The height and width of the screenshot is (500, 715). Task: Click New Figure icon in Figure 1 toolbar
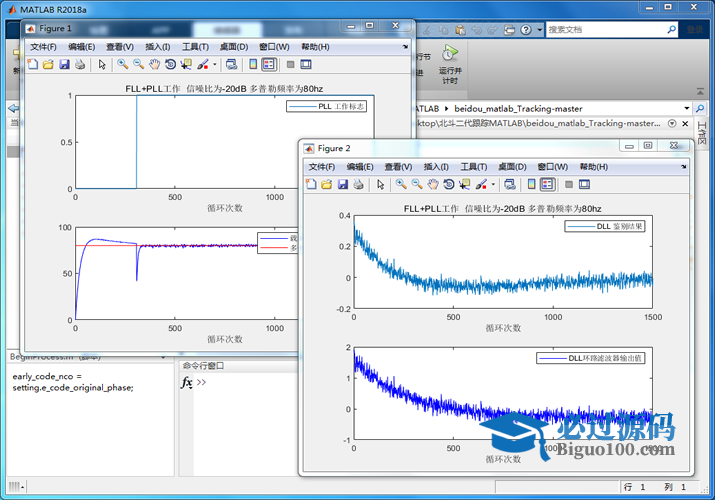click(x=32, y=64)
